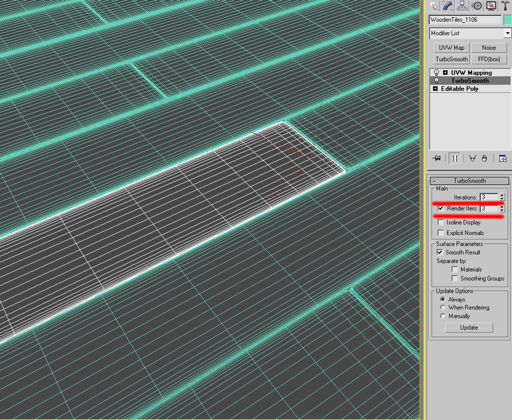Image resolution: width=512 pixels, height=420 pixels.
Task: Enable Explicit Normals
Action: pos(440,233)
